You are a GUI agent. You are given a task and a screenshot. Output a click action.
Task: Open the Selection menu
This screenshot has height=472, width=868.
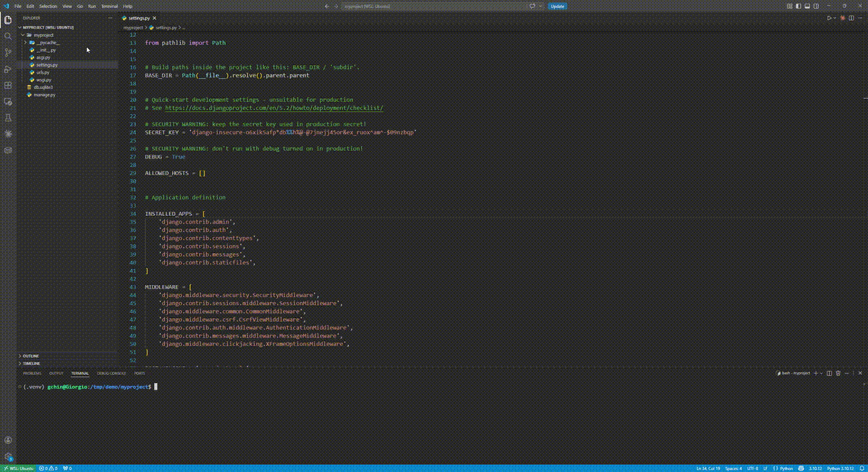pos(48,6)
